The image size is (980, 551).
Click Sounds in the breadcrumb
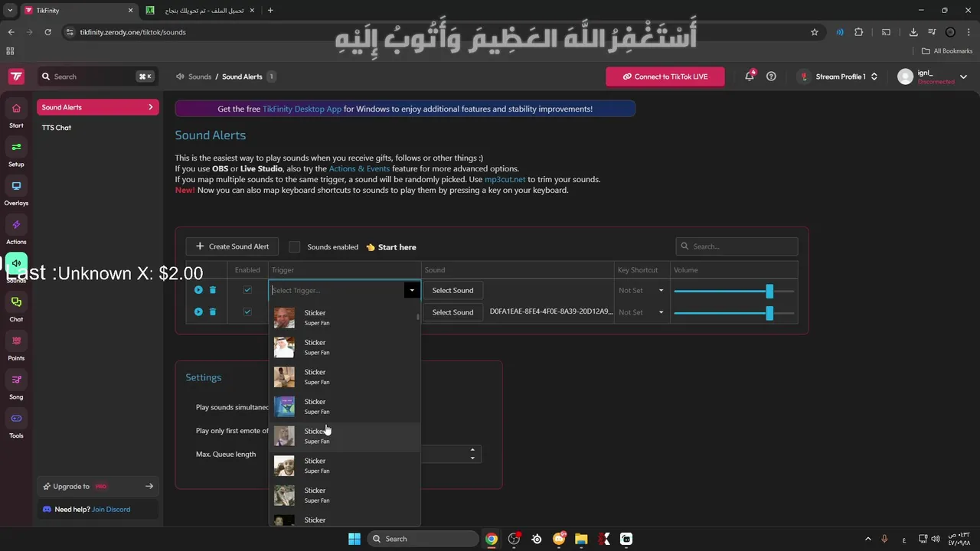(200, 77)
